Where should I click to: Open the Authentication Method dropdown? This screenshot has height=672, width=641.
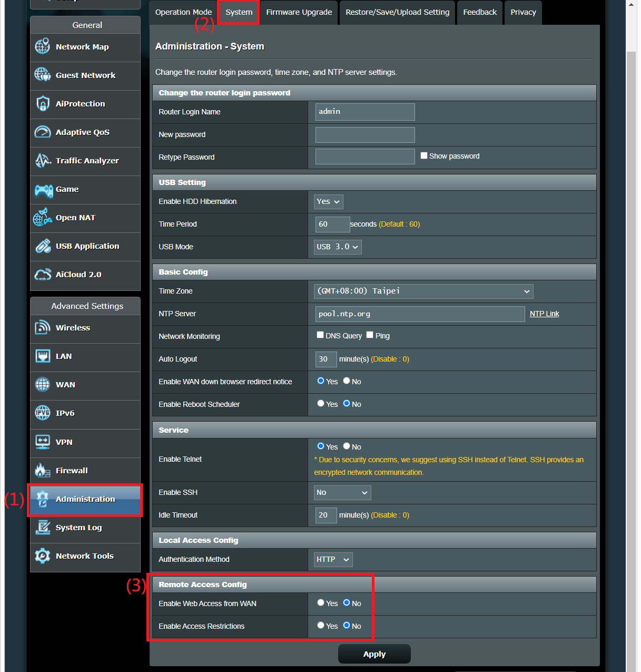click(333, 560)
